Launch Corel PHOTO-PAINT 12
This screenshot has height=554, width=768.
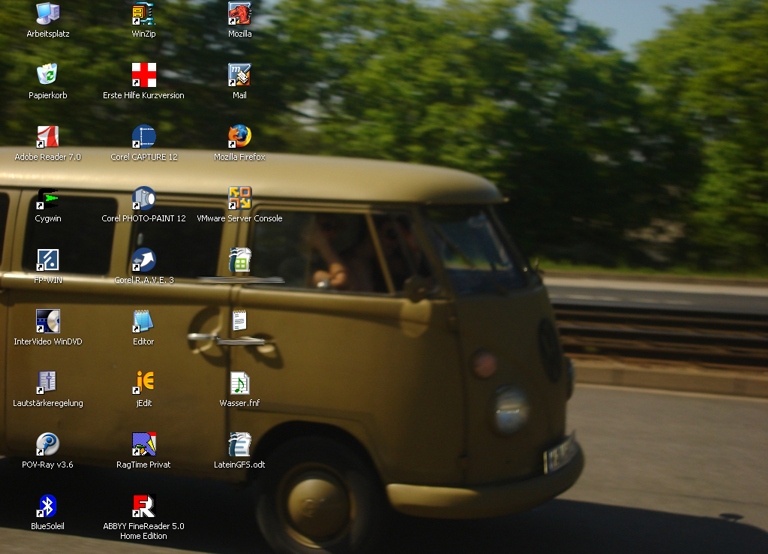[x=144, y=199]
